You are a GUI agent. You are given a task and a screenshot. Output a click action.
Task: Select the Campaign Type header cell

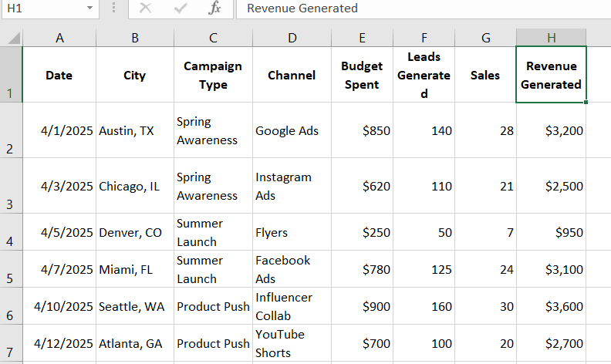pos(213,75)
